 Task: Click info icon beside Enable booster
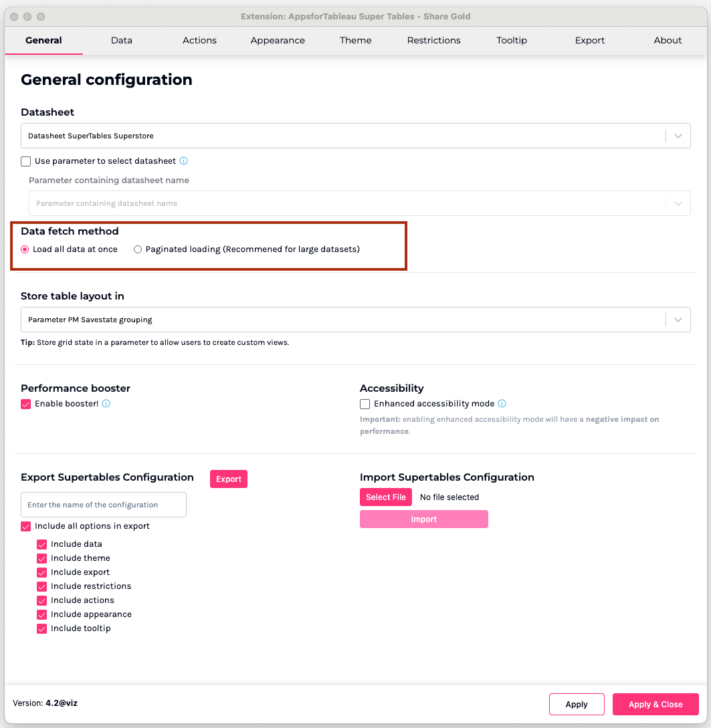tap(106, 404)
